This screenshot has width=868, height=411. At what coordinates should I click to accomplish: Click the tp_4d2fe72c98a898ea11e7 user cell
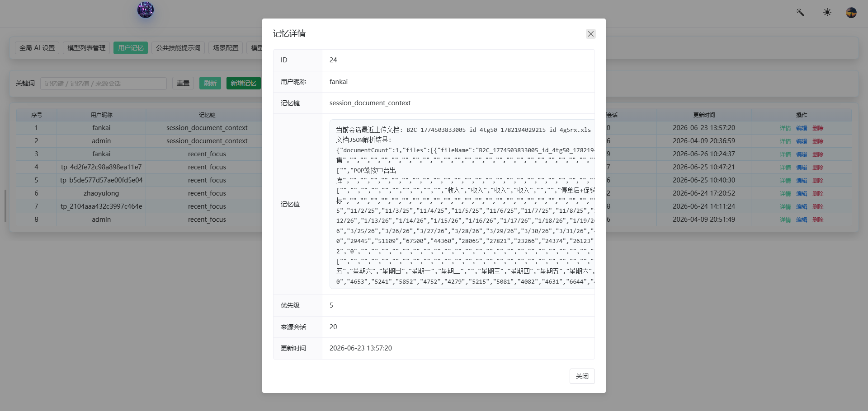tap(101, 167)
